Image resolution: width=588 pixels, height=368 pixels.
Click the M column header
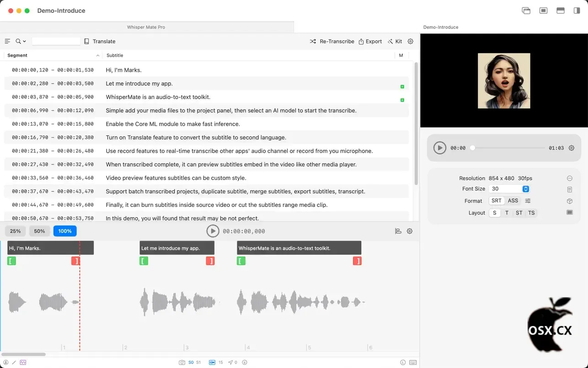[401, 55]
